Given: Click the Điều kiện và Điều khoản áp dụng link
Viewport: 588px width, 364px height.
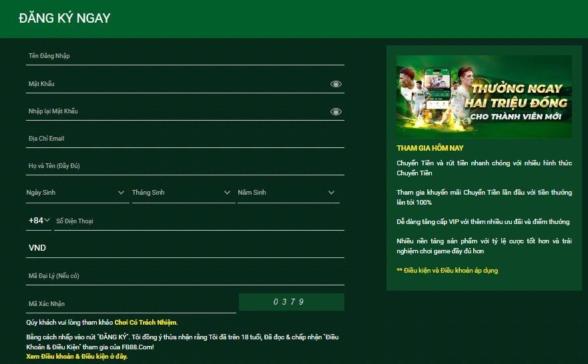Looking at the screenshot, I should click(x=447, y=271).
